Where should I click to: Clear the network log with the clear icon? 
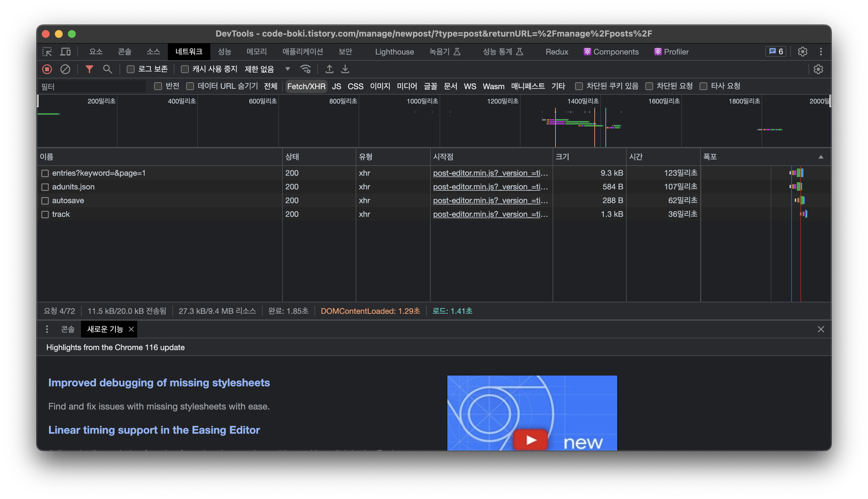[x=65, y=69]
